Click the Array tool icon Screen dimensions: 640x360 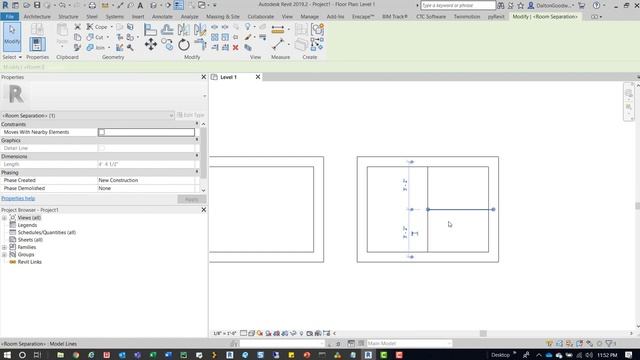215,37
